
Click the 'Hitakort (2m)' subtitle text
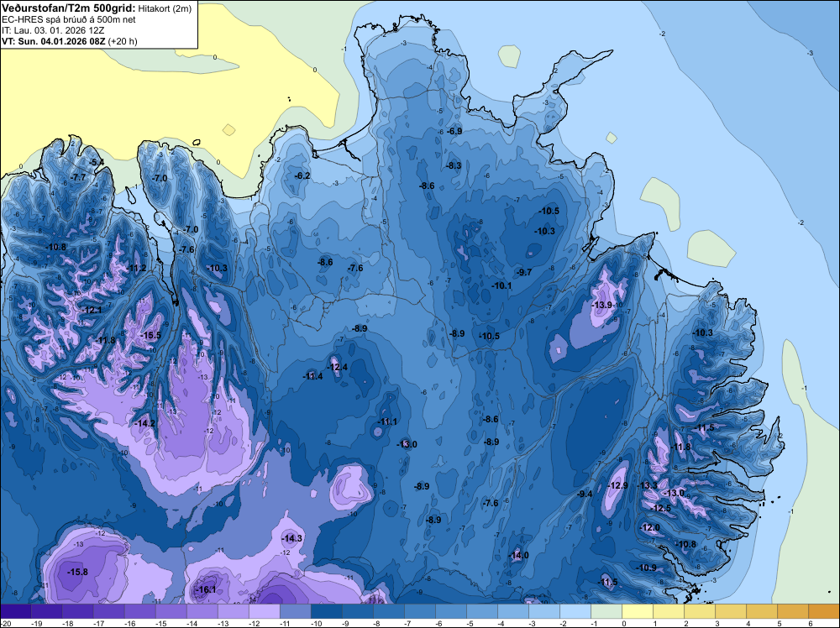click(x=165, y=8)
